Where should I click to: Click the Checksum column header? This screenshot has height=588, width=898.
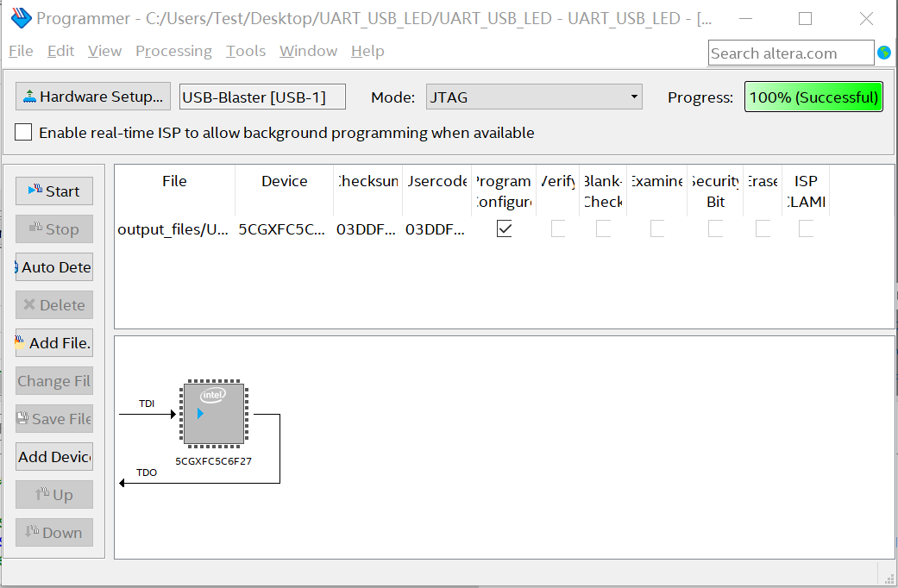(x=368, y=191)
